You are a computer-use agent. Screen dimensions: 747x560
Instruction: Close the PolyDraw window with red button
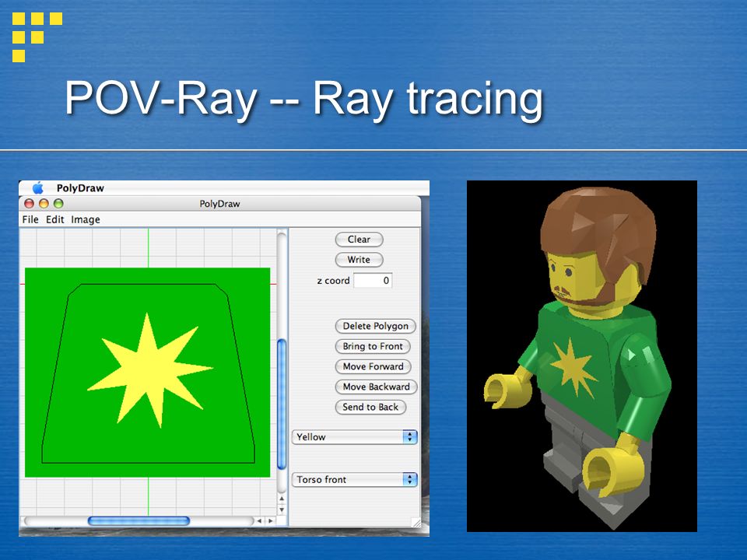pos(29,204)
